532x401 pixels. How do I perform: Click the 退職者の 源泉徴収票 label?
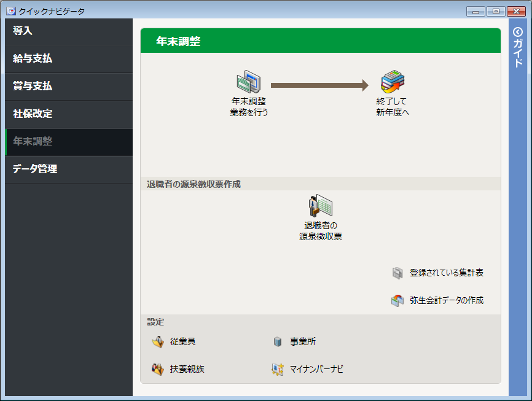[x=320, y=231]
